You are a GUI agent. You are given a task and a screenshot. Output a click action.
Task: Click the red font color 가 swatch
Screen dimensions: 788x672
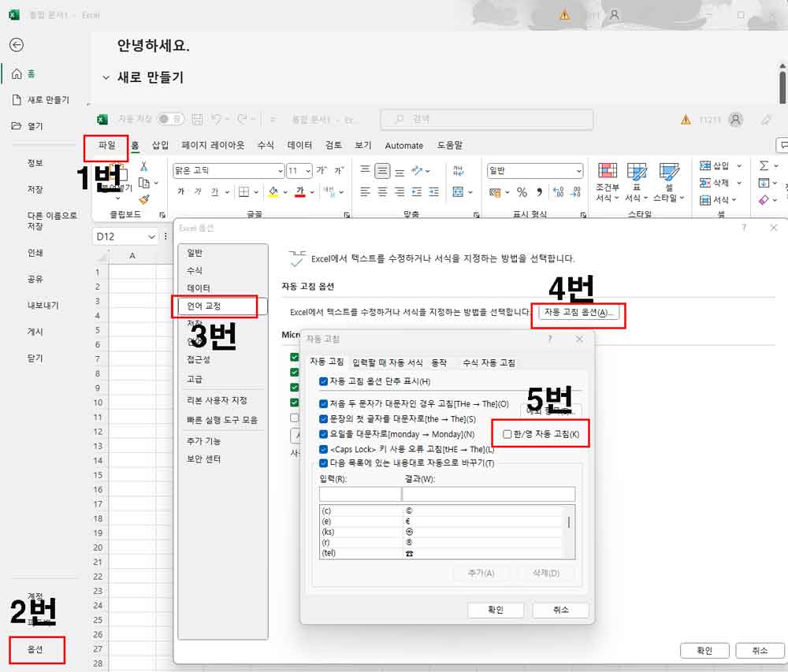(x=300, y=192)
